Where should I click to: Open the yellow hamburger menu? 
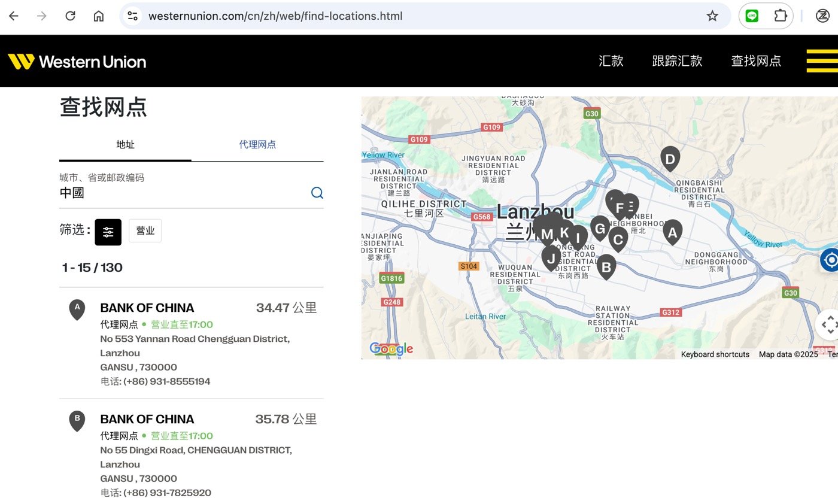coord(822,61)
